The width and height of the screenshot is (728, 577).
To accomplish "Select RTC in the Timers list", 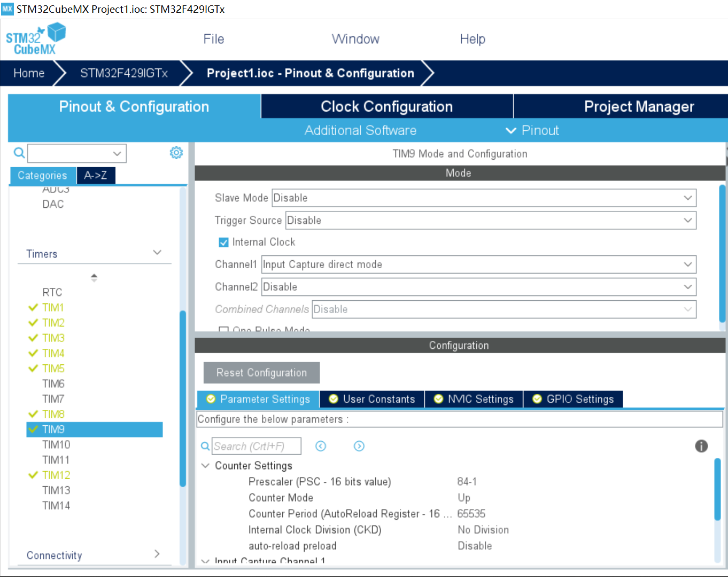I will pos(52,292).
